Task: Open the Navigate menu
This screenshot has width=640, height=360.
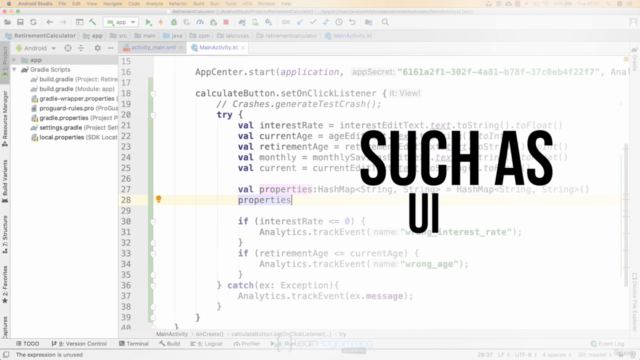Action: [113, 4]
